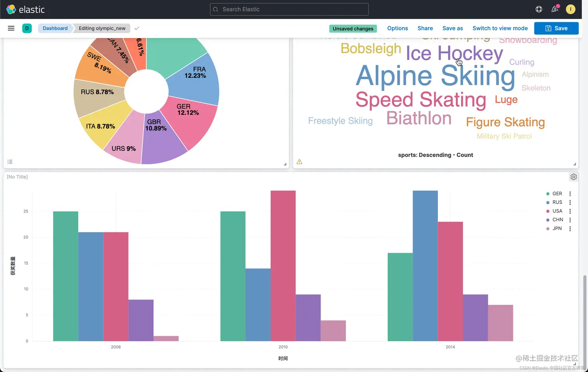Click the 2006 green GER bar
This screenshot has width=588, height=372.
[66, 276]
